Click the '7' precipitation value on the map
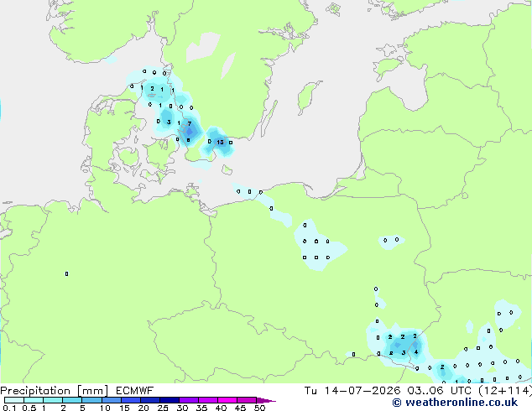Screen dimensions: 532x411 [190, 124]
